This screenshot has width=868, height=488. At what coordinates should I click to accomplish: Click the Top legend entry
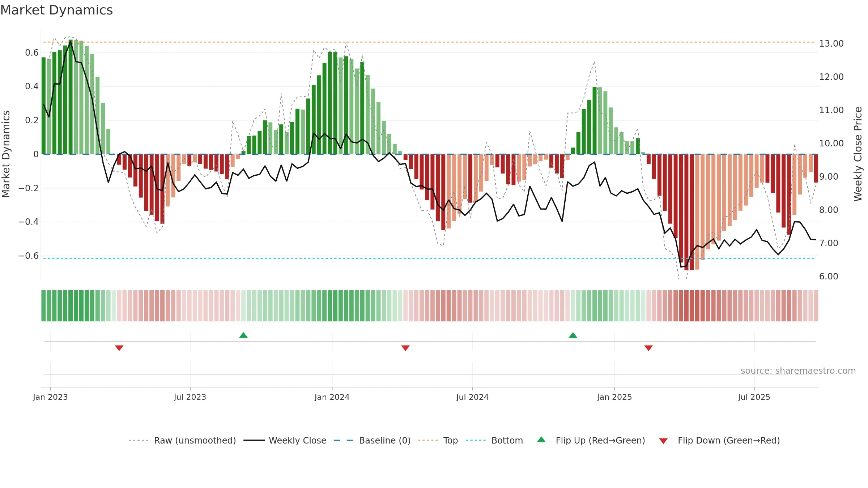[x=438, y=440]
